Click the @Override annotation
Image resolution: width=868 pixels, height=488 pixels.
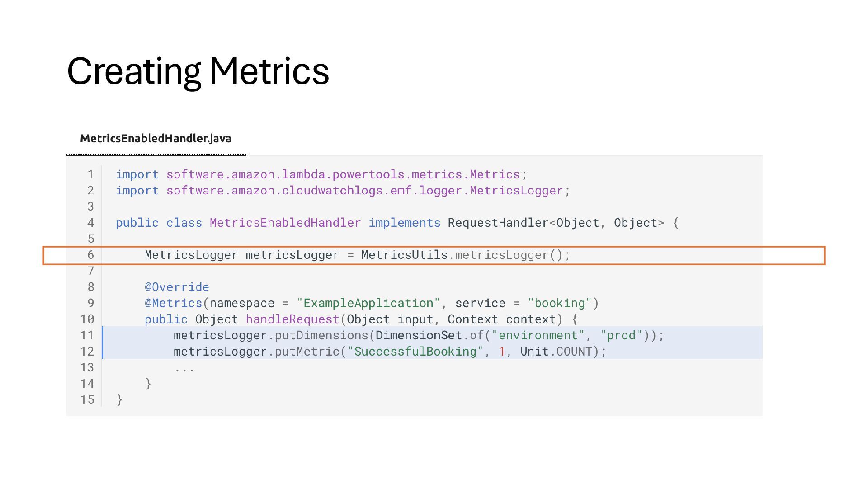point(177,287)
